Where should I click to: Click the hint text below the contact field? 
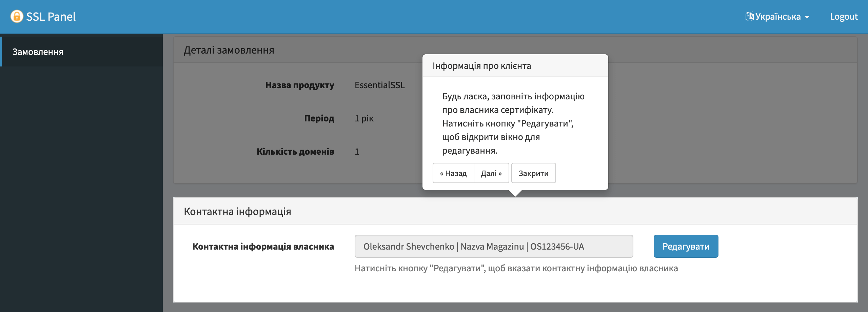click(x=516, y=268)
